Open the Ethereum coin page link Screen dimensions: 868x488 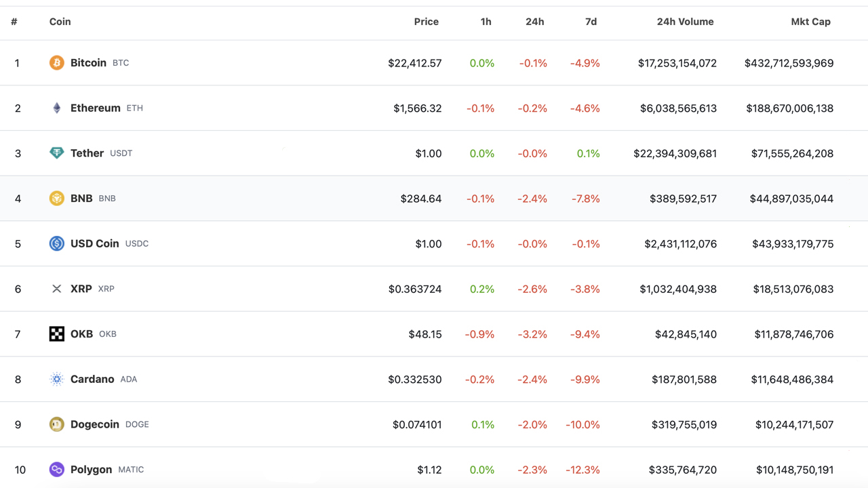tap(96, 108)
